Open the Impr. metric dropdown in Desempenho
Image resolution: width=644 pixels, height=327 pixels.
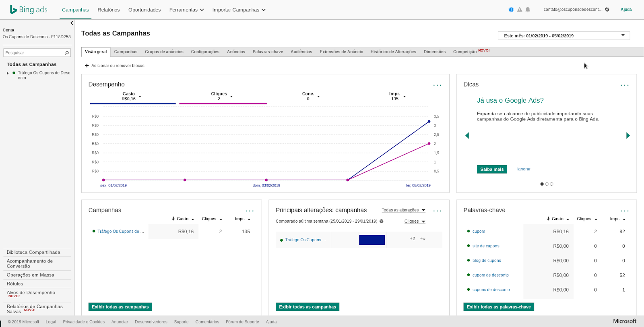(x=405, y=97)
